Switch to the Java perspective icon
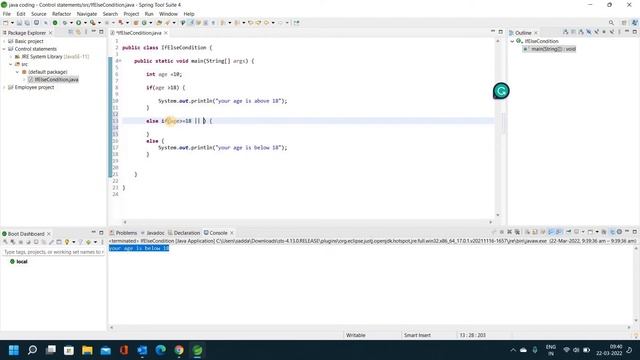Viewport: 640px width, 360px height. click(x=635, y=23)
